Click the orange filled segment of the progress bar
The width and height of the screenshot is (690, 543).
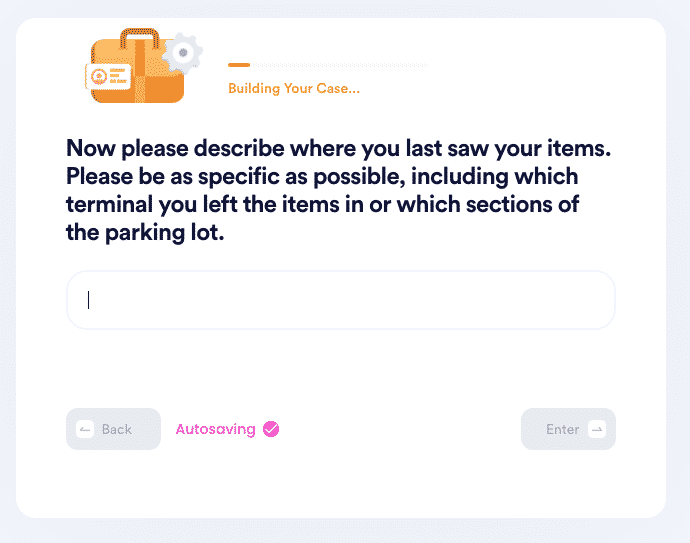tap(239, 65)
